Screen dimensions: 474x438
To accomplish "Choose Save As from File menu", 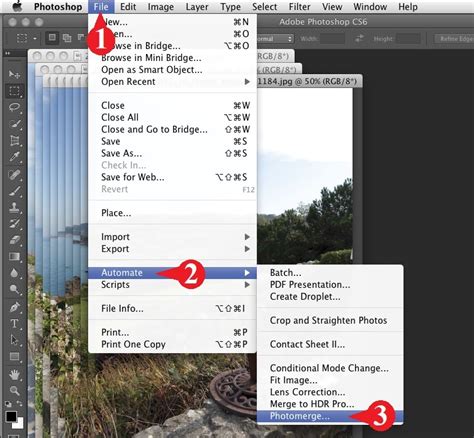I will coord(172,153).
